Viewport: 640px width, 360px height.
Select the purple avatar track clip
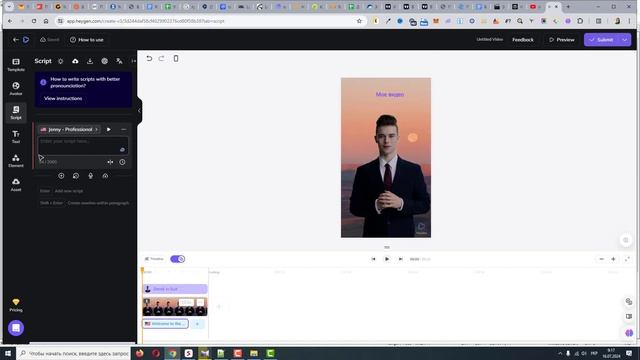pyautogui.click(x=175, y=289)
